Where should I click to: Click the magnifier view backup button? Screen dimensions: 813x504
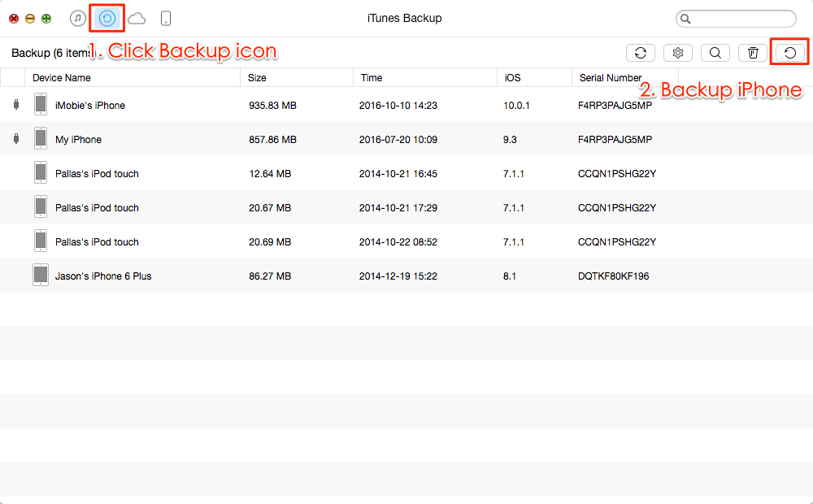point(715,53)
